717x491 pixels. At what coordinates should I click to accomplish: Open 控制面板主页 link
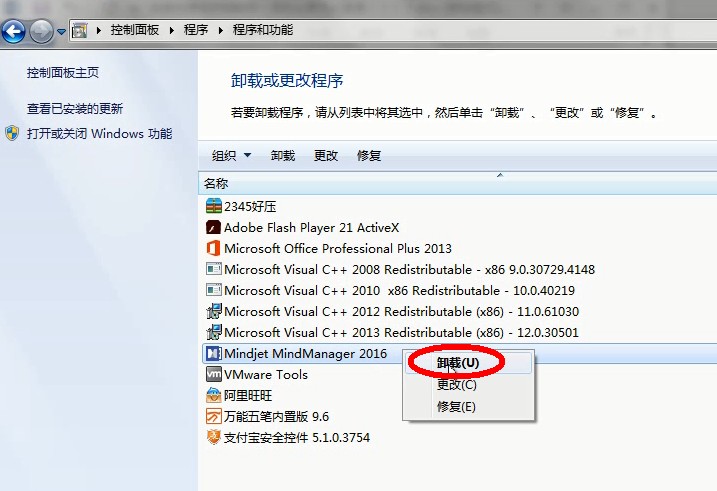[x=63, y=73]
